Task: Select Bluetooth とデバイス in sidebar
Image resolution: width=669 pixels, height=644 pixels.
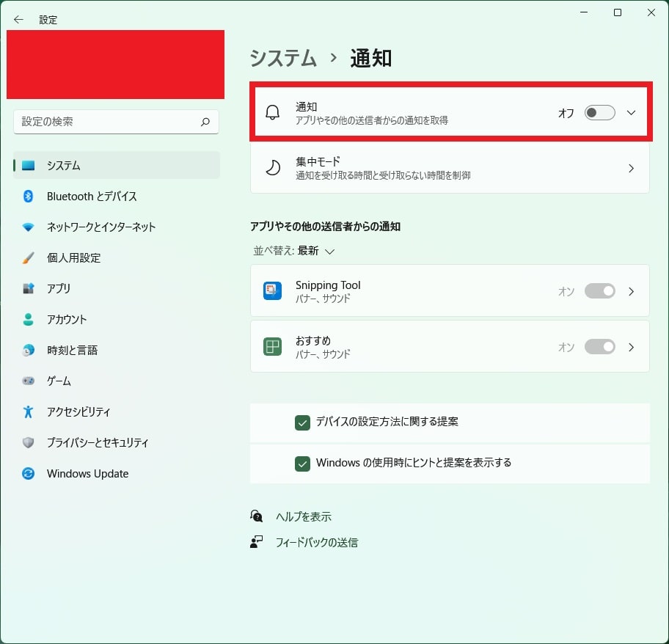Action: pyautogui.click(x=117, y=196)
